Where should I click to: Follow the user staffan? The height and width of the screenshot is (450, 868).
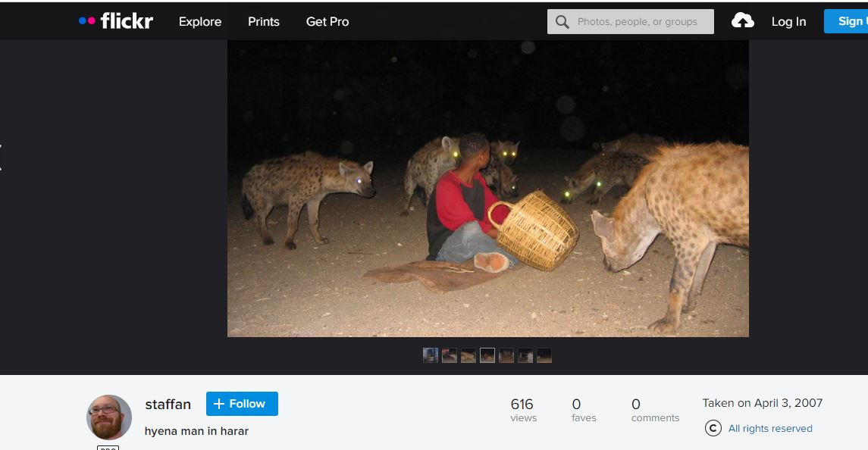tap(242, 404)
